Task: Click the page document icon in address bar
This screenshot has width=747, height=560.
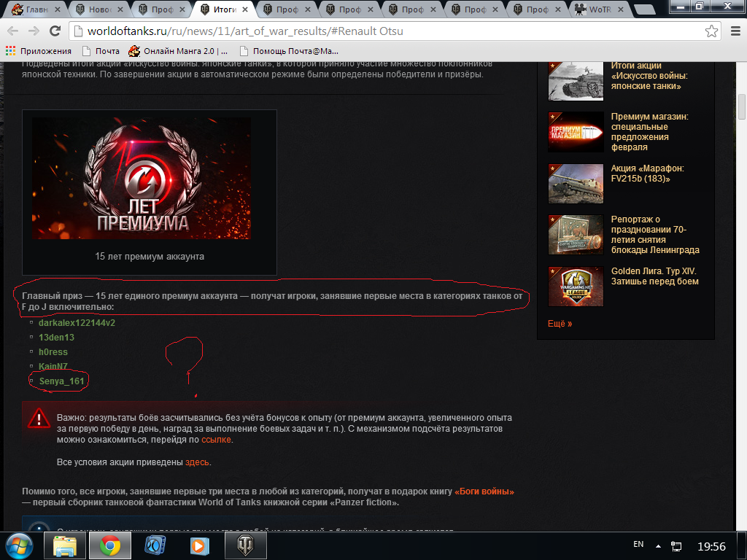Action: tap(79, 31)
